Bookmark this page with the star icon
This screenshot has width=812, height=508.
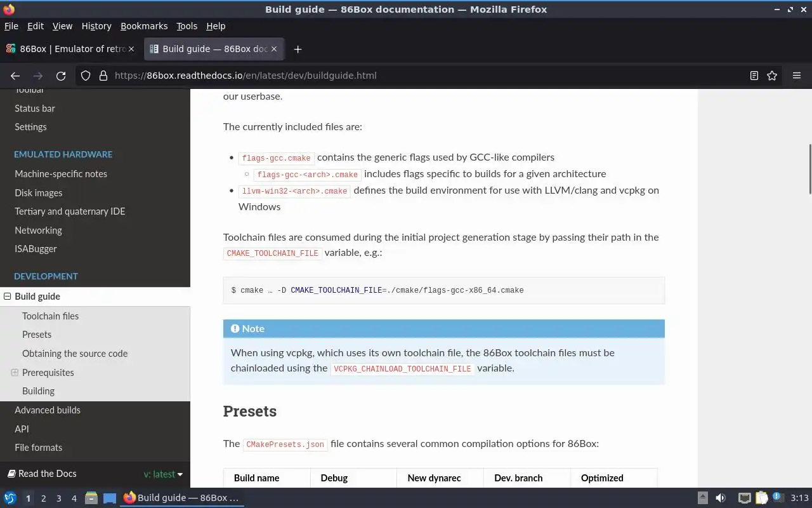(772, 76)
